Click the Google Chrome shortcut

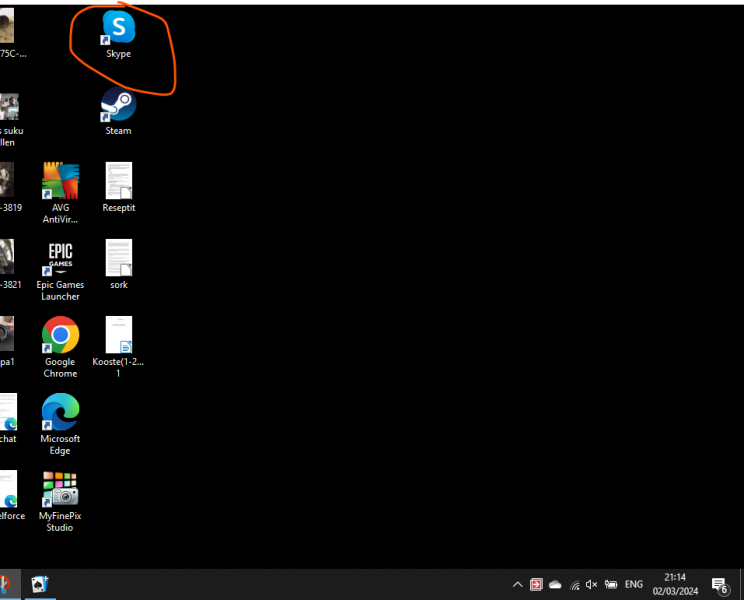pyautogui.click(x=60, y=336)
